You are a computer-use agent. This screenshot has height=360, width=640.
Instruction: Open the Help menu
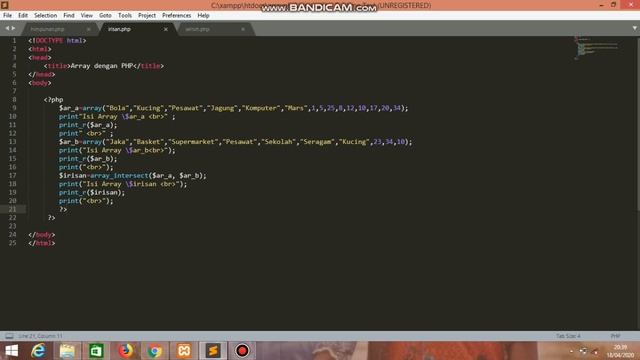203,16
